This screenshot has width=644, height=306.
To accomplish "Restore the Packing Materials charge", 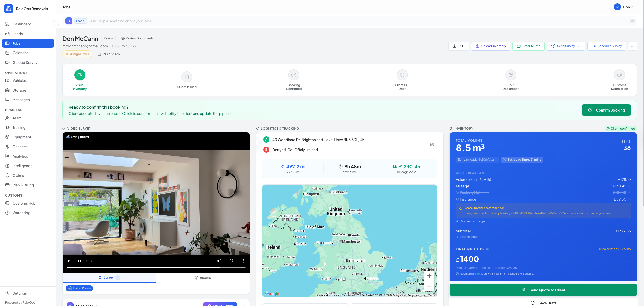I will 629,192.
